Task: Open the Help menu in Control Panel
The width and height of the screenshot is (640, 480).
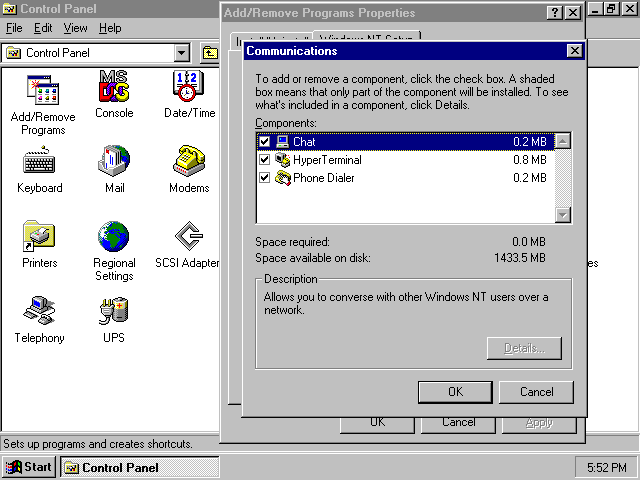Action: 110,28
